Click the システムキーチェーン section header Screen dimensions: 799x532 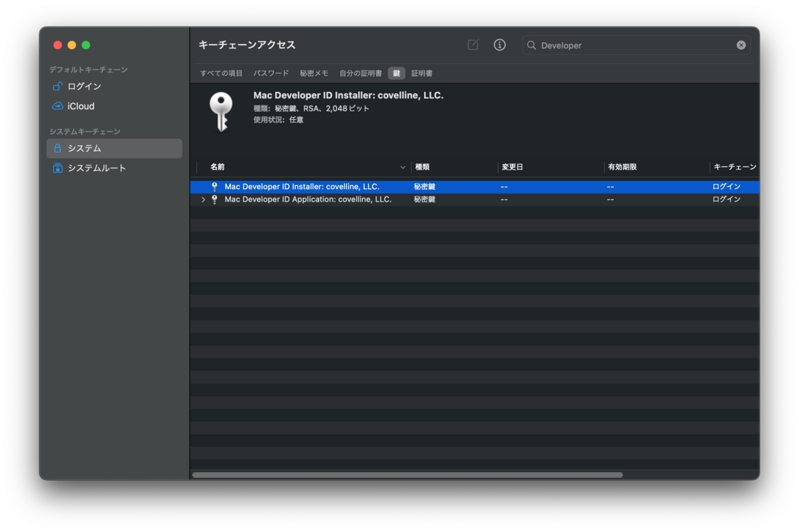[85, 132]
